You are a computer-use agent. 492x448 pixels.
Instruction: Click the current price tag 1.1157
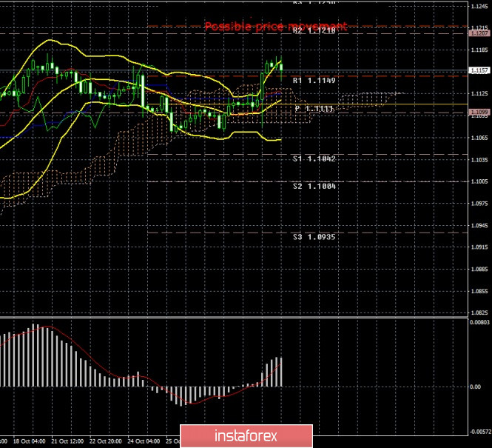(479, 70)
